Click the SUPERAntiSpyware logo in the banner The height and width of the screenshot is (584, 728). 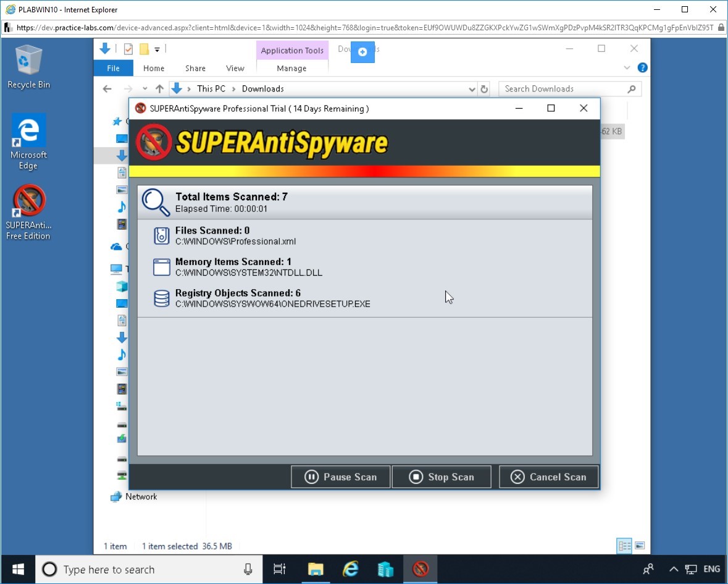tap(261, 142)
